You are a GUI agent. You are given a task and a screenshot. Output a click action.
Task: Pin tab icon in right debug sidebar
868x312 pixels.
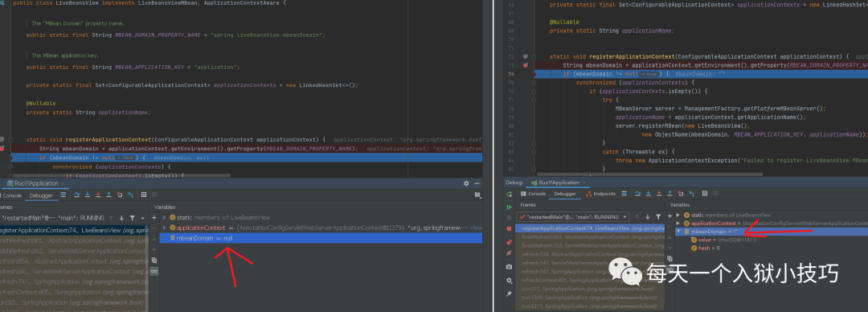click(x=509, y=294)
